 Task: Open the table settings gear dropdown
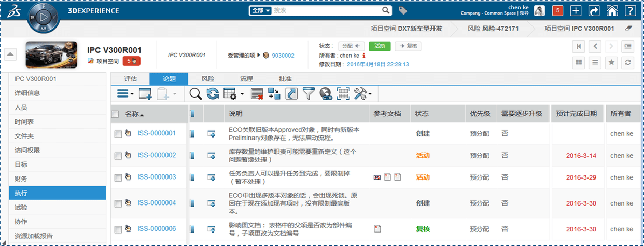[233, 93]
